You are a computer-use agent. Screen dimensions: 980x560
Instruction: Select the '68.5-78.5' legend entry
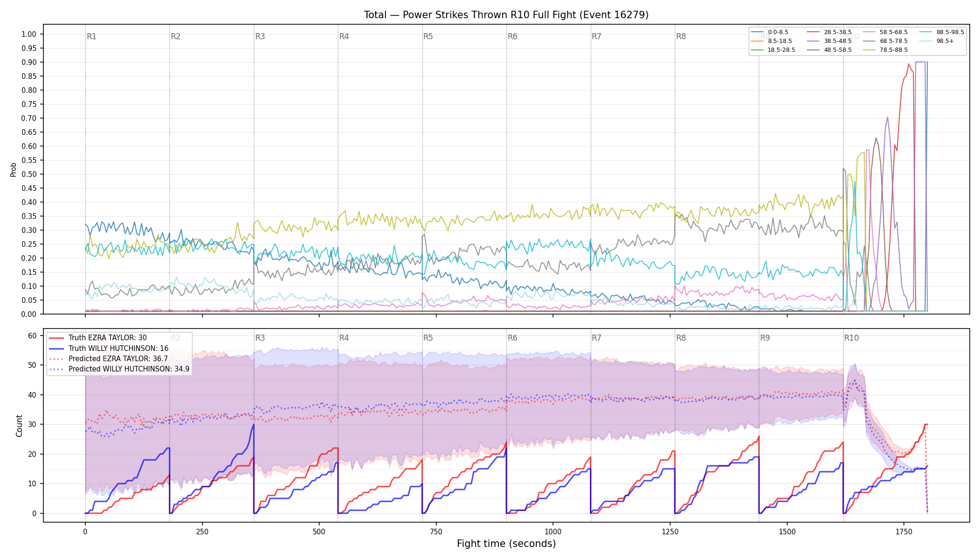click(x=885, y=41)
